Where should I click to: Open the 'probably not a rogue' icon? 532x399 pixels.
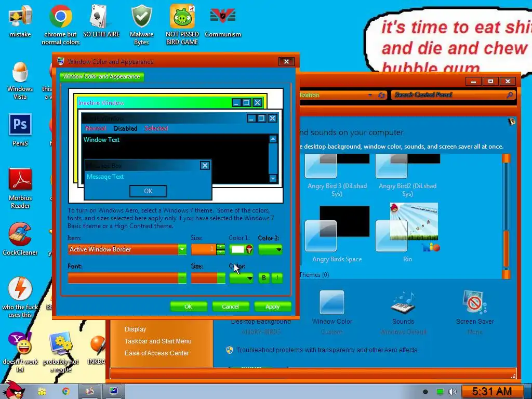coord(61,352)
